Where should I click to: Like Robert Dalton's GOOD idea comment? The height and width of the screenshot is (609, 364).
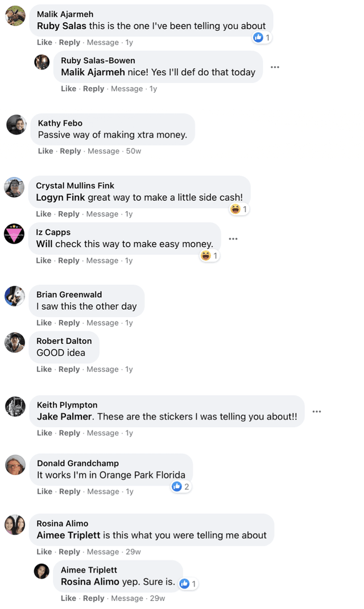44,369
